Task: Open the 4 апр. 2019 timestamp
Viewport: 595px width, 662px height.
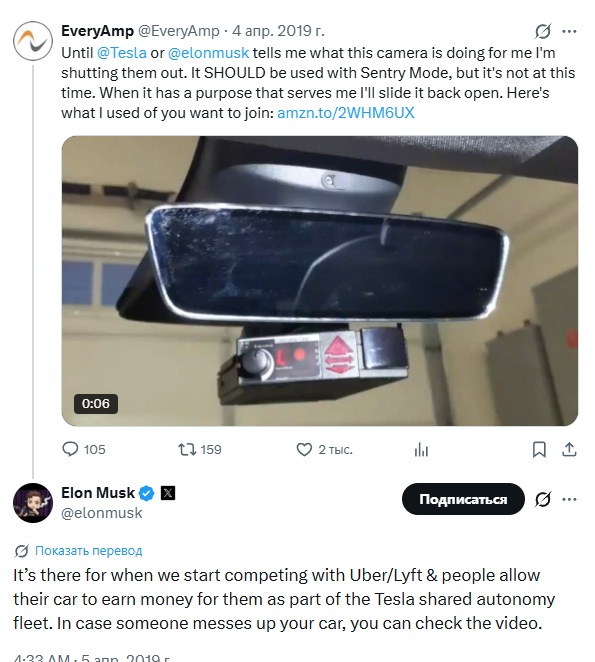Action: point(278,31)
